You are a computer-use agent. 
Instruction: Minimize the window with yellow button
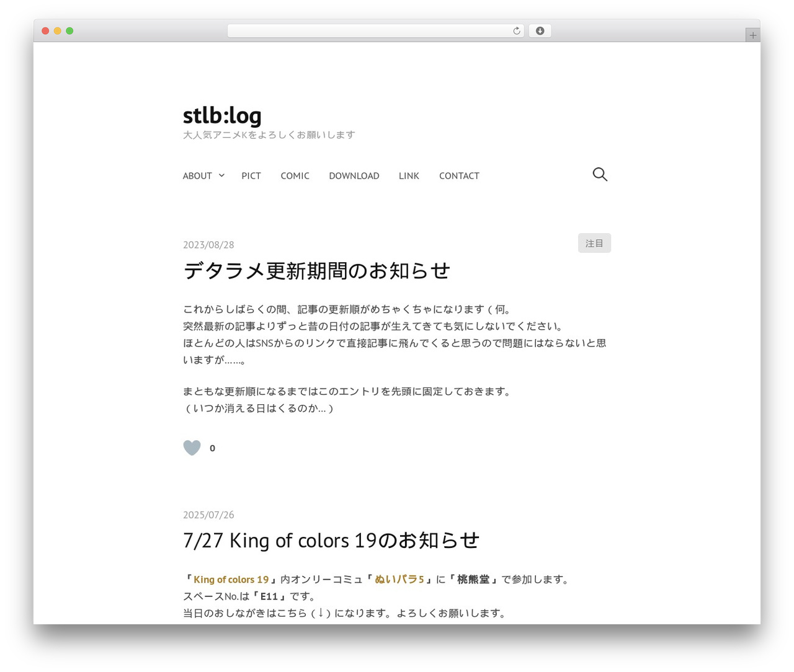pos(58,31)
